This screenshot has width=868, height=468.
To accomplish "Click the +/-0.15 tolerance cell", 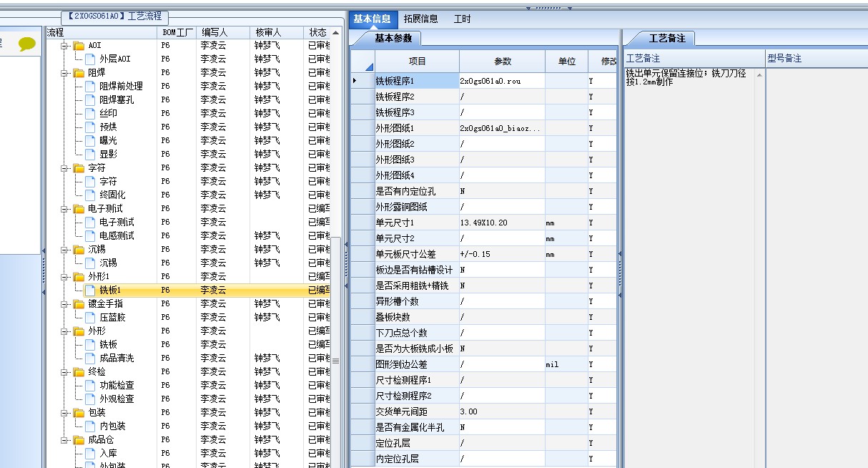I will [502, 254].
